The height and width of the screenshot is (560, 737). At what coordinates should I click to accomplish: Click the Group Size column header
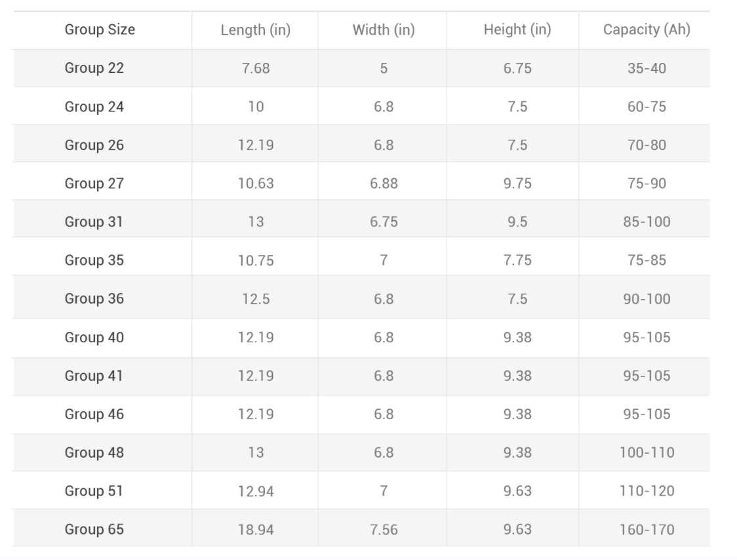100,30
